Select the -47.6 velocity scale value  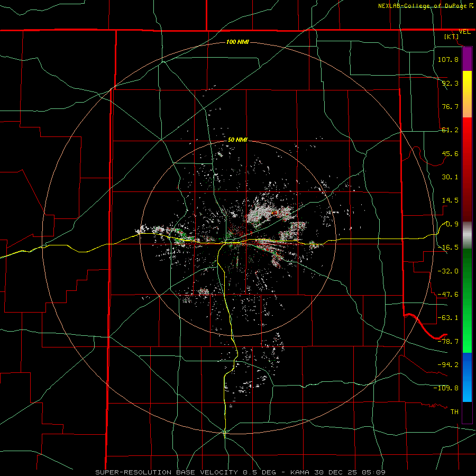coord(448,295)
